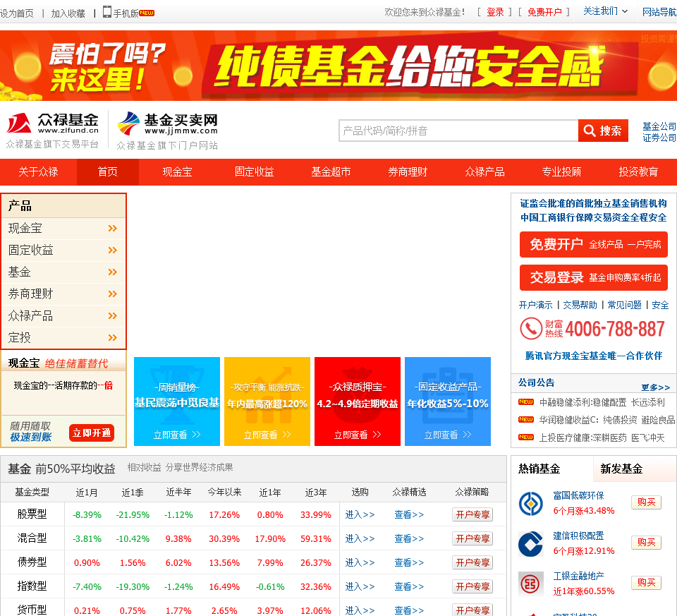
Task: Switch to 热销基金 tab
Action: (539, 469)
